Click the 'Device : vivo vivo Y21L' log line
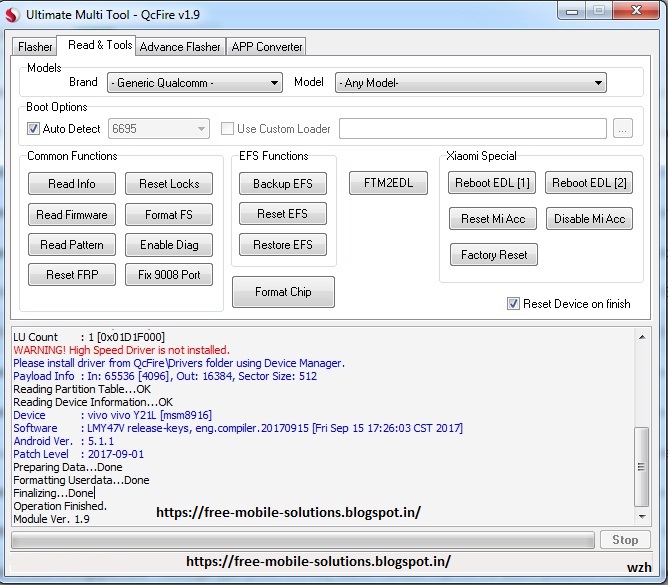This screenshot has height=585, width=668. click(112, 415)
